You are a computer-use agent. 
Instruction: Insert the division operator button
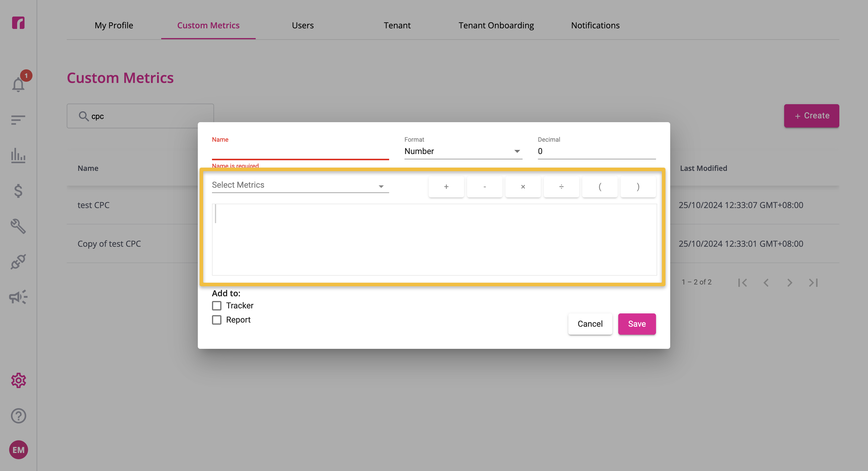click(561, 187)
